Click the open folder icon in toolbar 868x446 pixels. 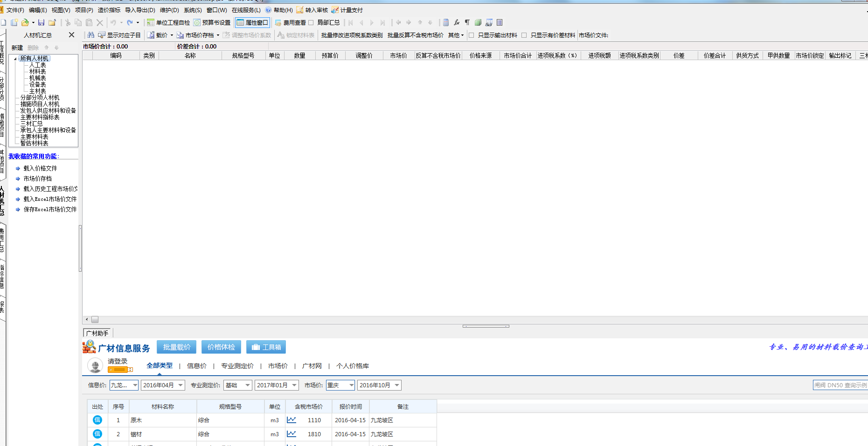pos(25,22)
